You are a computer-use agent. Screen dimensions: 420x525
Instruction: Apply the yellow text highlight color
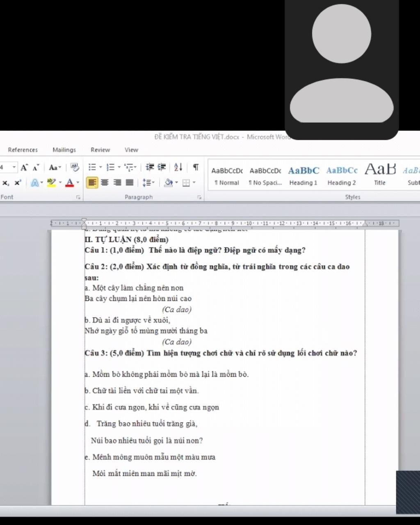[51, 183]
